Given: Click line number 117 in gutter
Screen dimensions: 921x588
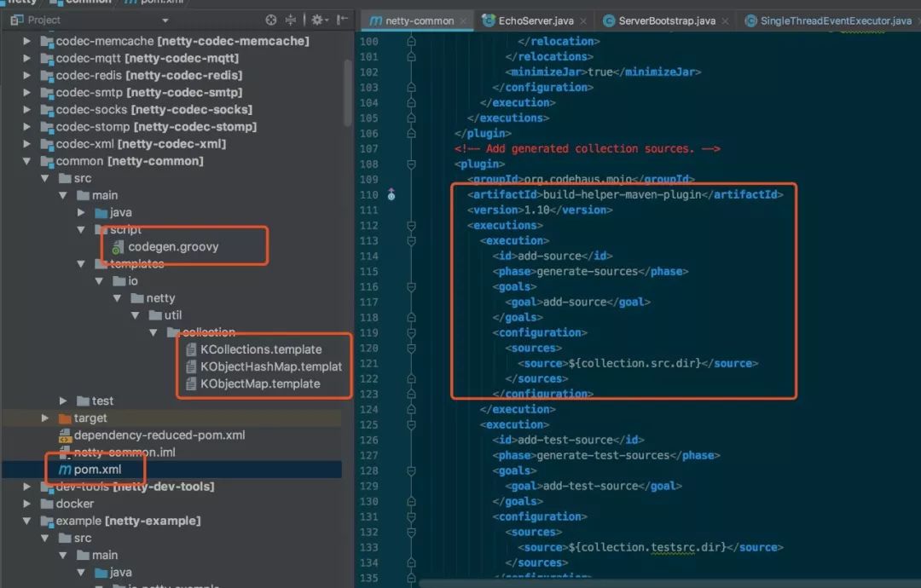Looking at the screenshot, I should coord(369,303).
